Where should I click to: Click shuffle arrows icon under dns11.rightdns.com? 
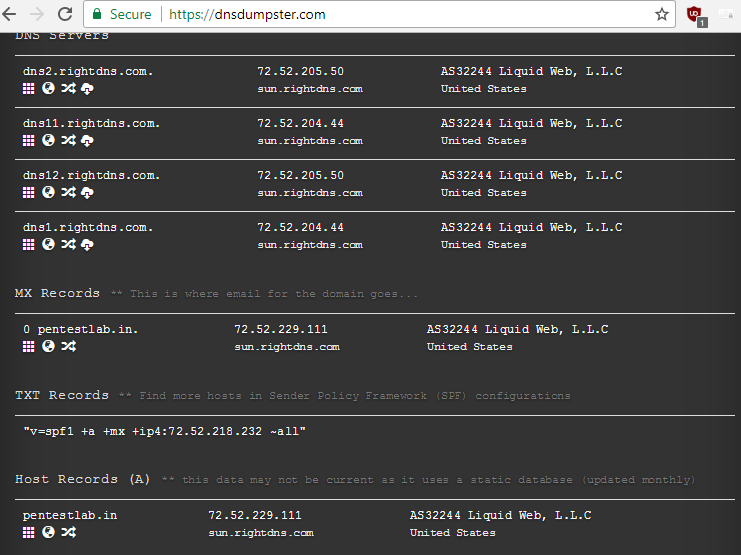(x=69, y=140)
